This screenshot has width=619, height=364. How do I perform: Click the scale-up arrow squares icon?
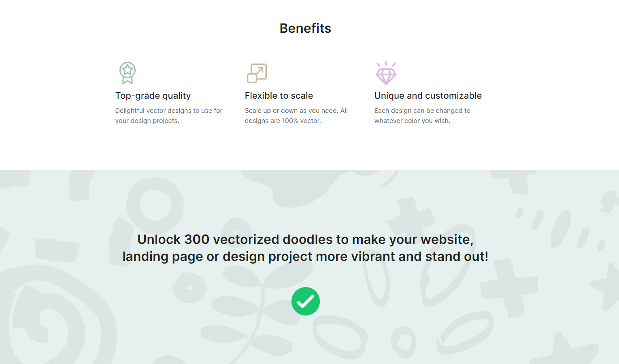(257, 73)
